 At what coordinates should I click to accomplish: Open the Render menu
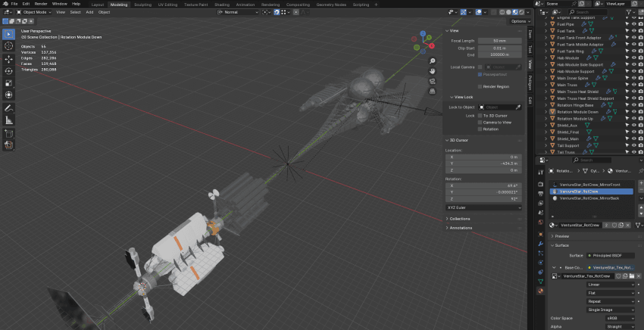pyautogui.click(x=41, y=4)
